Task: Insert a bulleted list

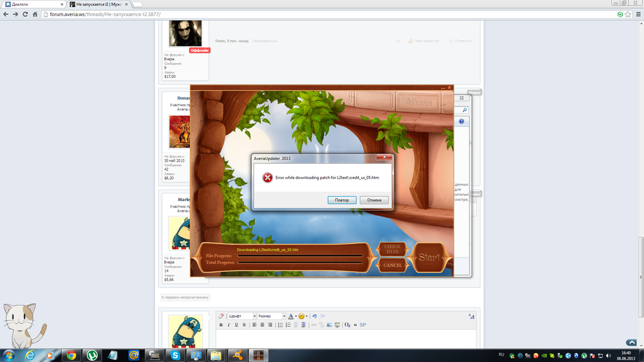Action: coord(280,325)
